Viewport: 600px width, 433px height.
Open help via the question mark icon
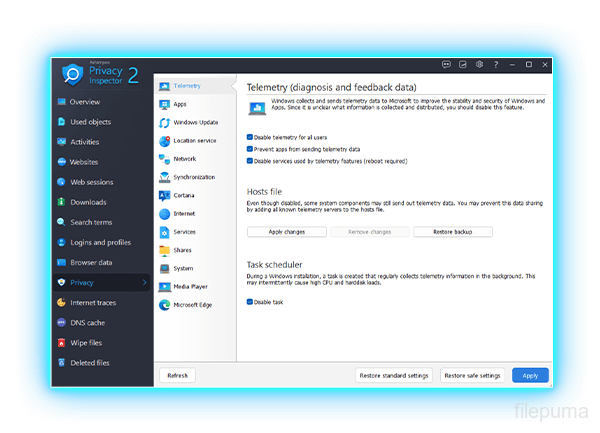[x=496, y=65]
